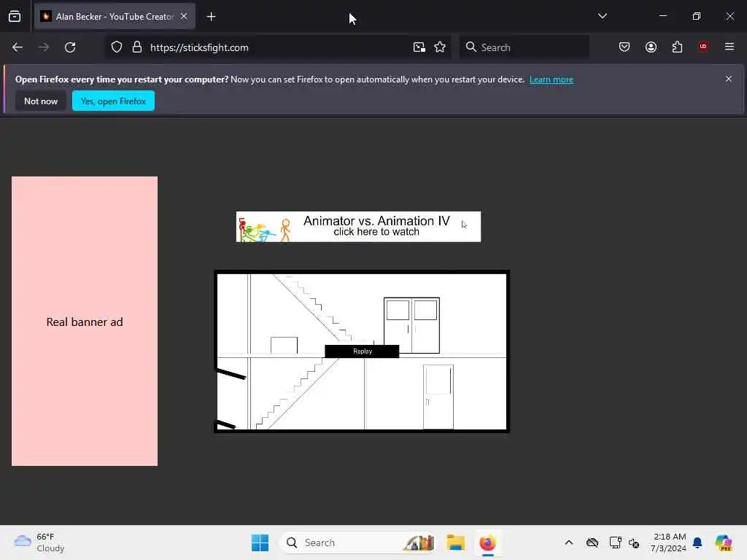This screenshot has height=560, width=747.
Task: Minimize the Firefox window
Action: pos(662,16)
